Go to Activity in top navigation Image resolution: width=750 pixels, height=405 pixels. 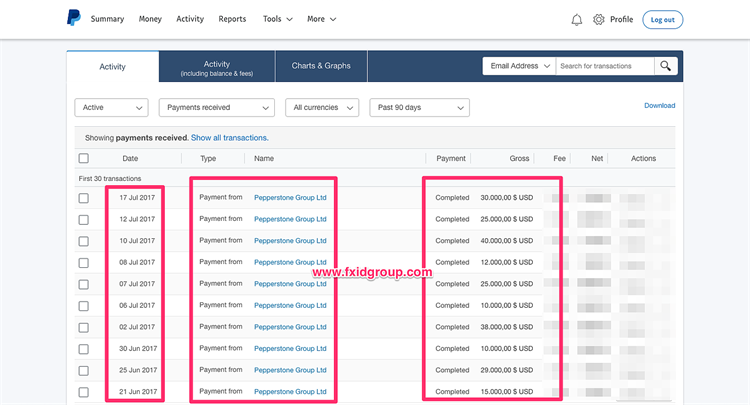point(190,19)
